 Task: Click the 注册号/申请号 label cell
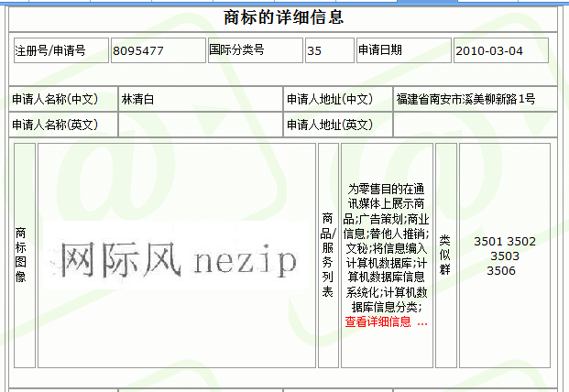point(61,50)
